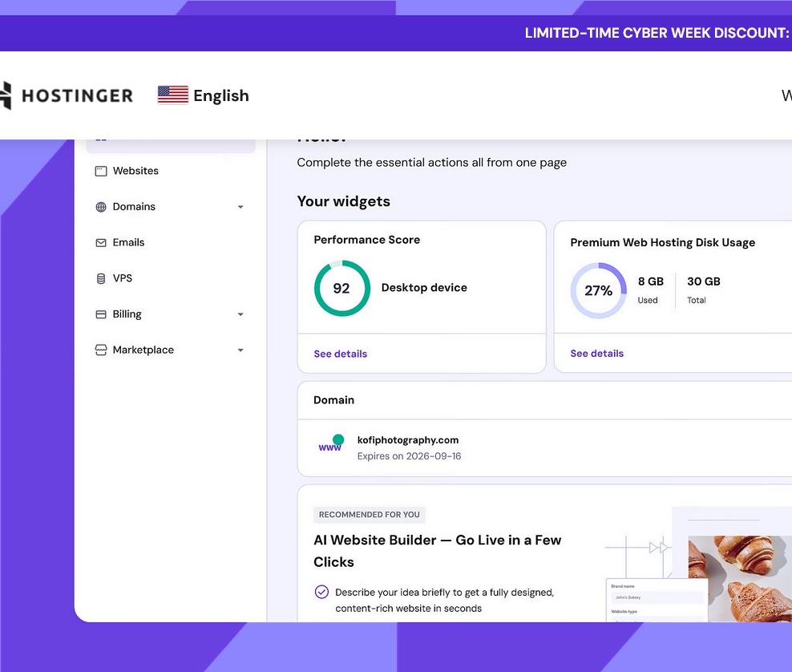Click the VPS database icon

pos(101,278)
